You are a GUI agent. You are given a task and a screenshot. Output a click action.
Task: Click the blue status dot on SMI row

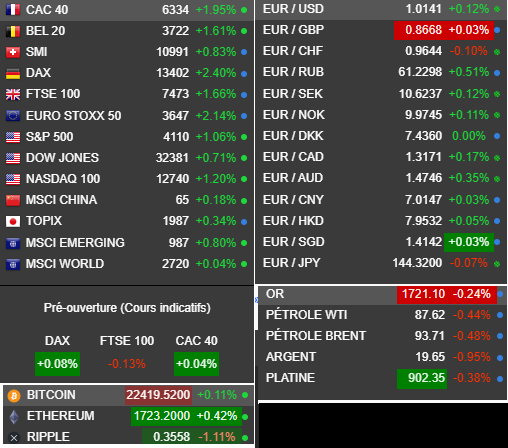244,52
